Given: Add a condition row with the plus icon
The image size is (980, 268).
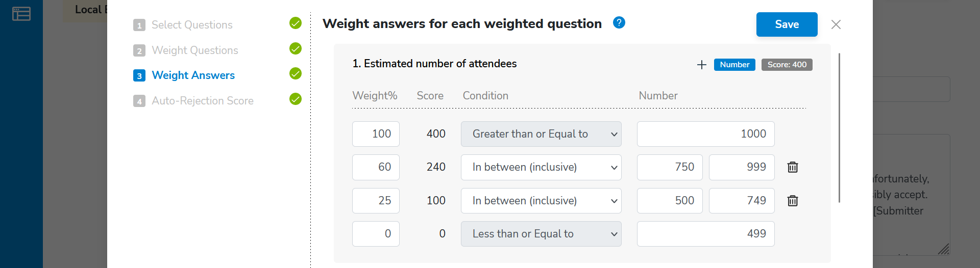Looking at the screenshot, I should (702, 65).
